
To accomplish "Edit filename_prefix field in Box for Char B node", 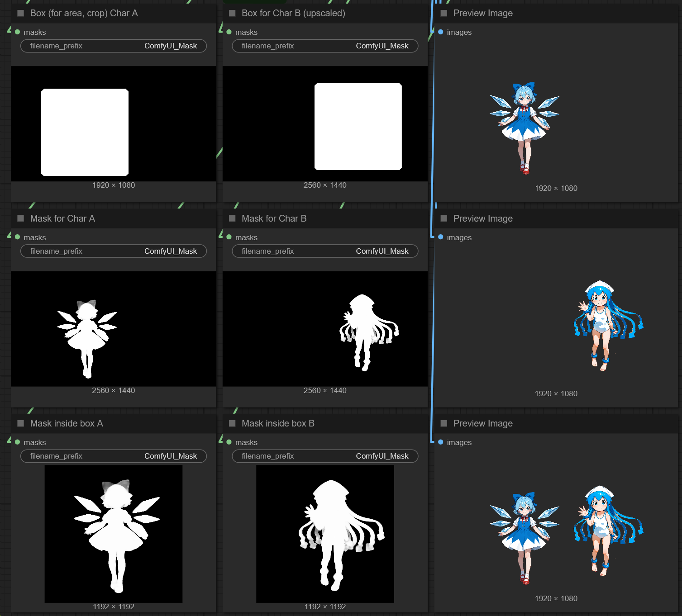I will click(x=325, y=46).
